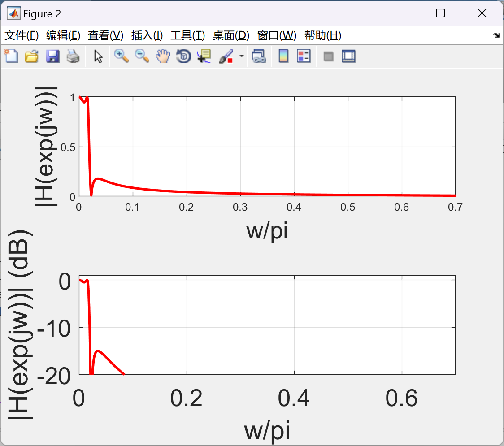Open the 窗口(W) menu
The height and width of the screenshot is (446, 504).
tap(277, 35)
